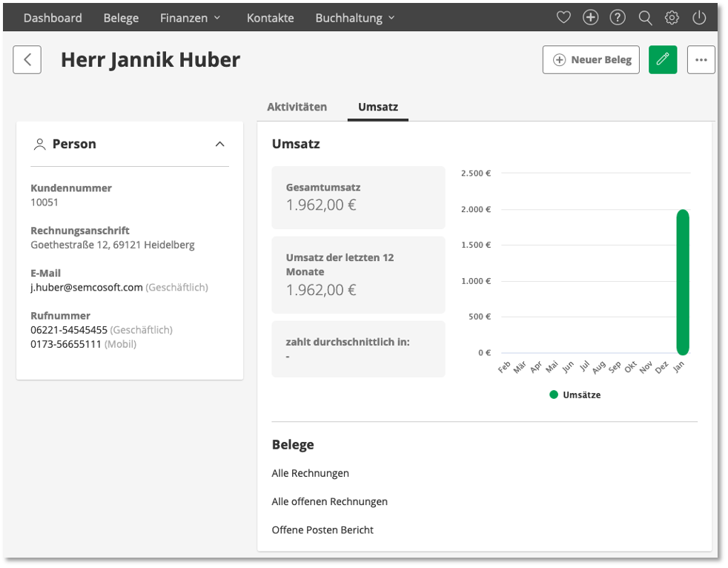Click the email j.huber@semcosoft.com
This screenshot has height=568, width=728.
86,288
